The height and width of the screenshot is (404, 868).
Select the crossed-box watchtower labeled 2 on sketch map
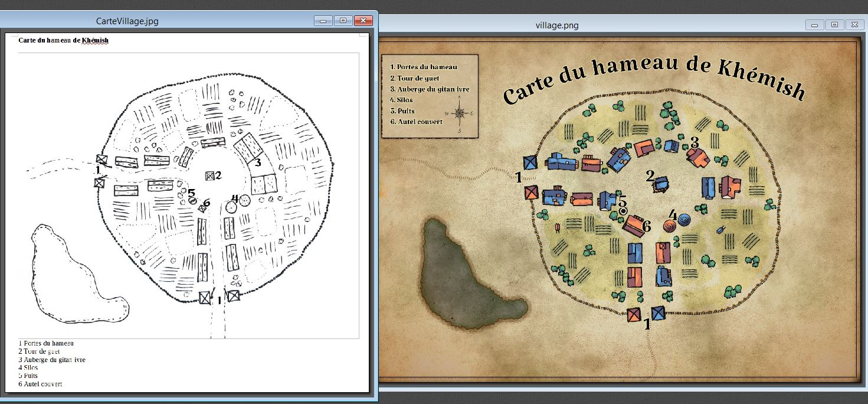point(209,175)
